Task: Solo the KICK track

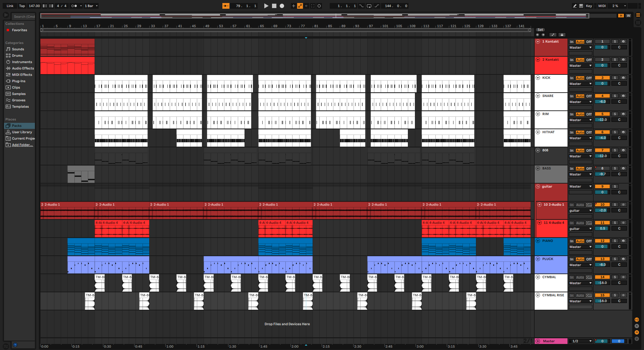Action: (615, 78)
